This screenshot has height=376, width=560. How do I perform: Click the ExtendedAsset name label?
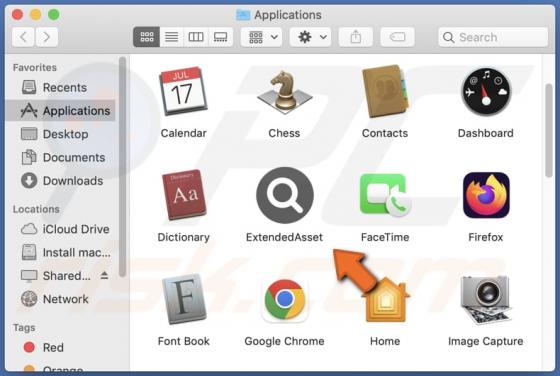284,237
